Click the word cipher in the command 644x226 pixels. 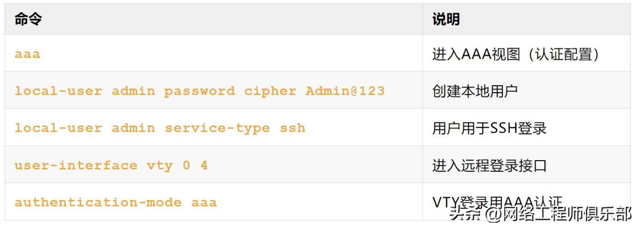point(270,91)
